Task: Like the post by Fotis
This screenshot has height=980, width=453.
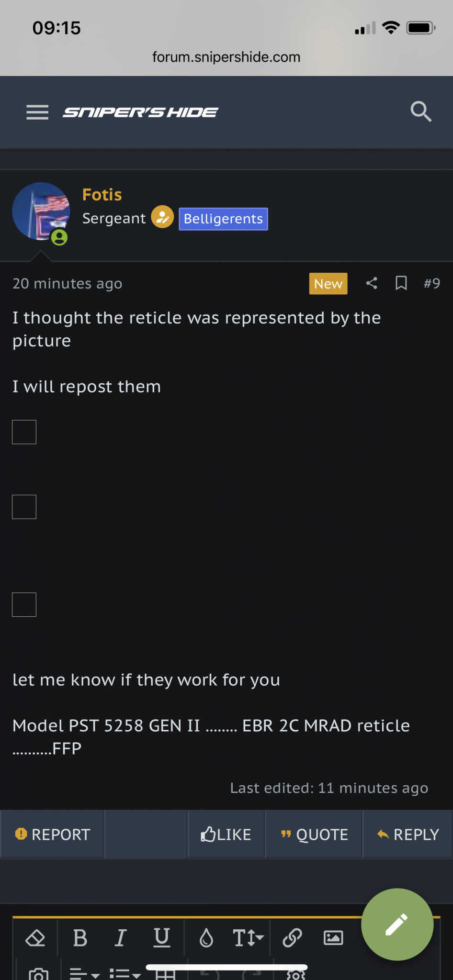Action: point(226,835)
